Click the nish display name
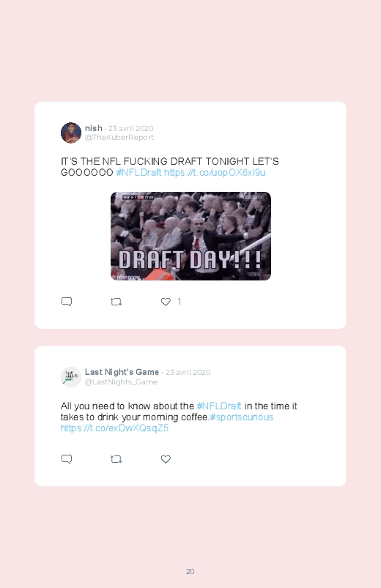This screenshot has width=381, height=588. point(94,128)
